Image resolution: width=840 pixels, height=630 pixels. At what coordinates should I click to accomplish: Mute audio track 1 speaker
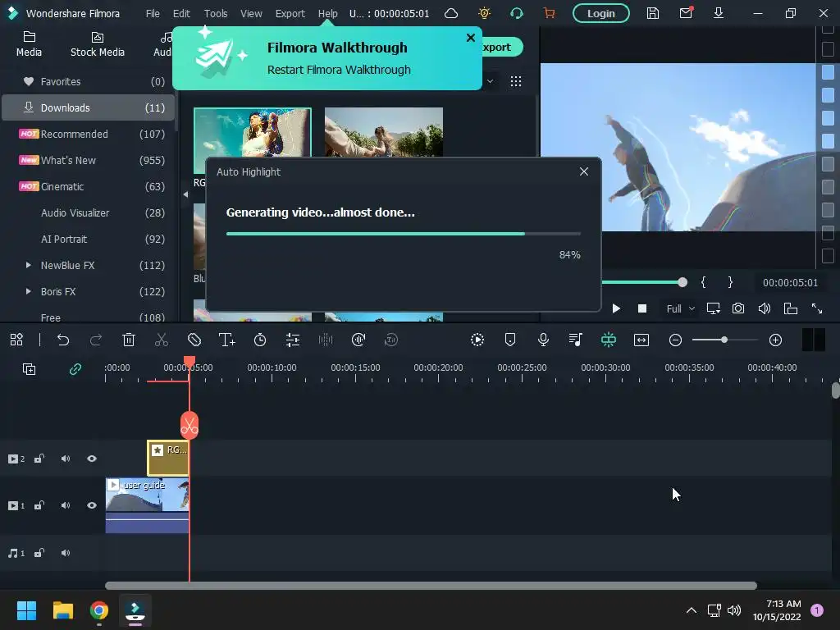pyautogui.click(x=66, y=553)
